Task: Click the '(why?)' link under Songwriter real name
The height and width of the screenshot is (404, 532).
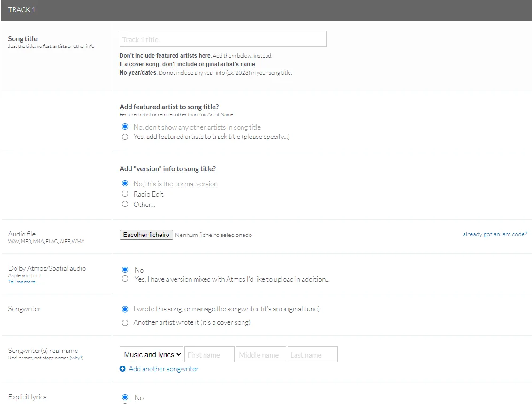Action: tap(76, 358)
